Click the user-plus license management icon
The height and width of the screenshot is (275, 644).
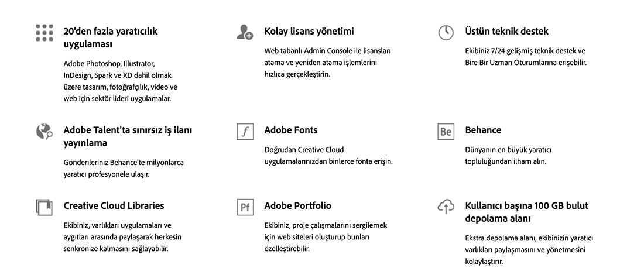click(x=245, y=32)
